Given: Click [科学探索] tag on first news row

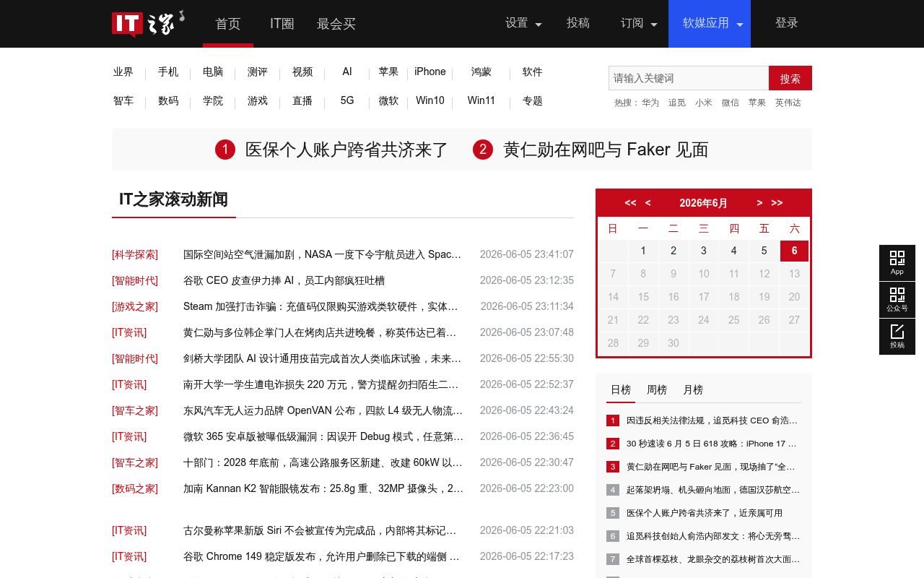Looking at the screenshot, I should [135, 254].
